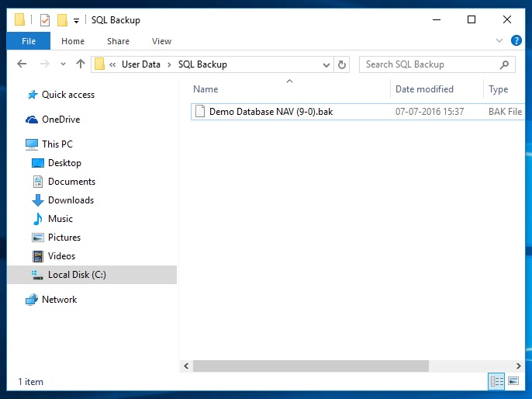Click the New Folder icon in title bar

(x=62, y=20)
